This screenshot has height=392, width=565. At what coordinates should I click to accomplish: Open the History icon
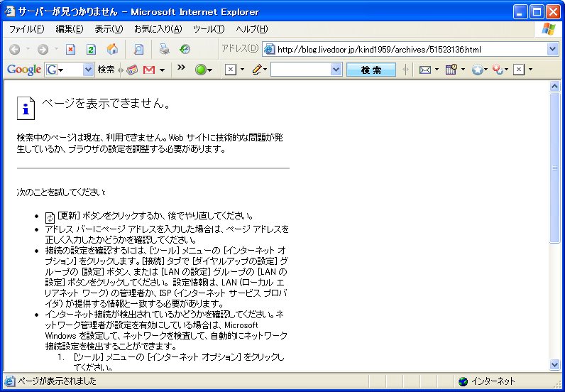tap(185, 49)
